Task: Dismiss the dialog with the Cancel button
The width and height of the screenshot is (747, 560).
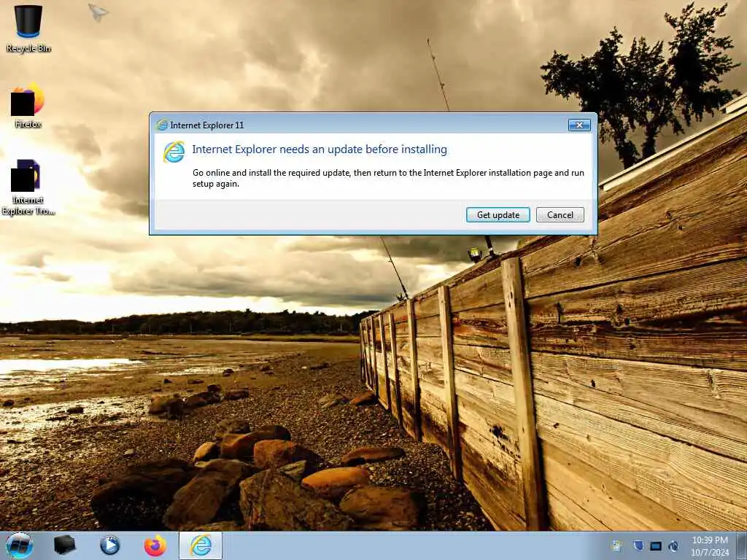Action: 560,215
